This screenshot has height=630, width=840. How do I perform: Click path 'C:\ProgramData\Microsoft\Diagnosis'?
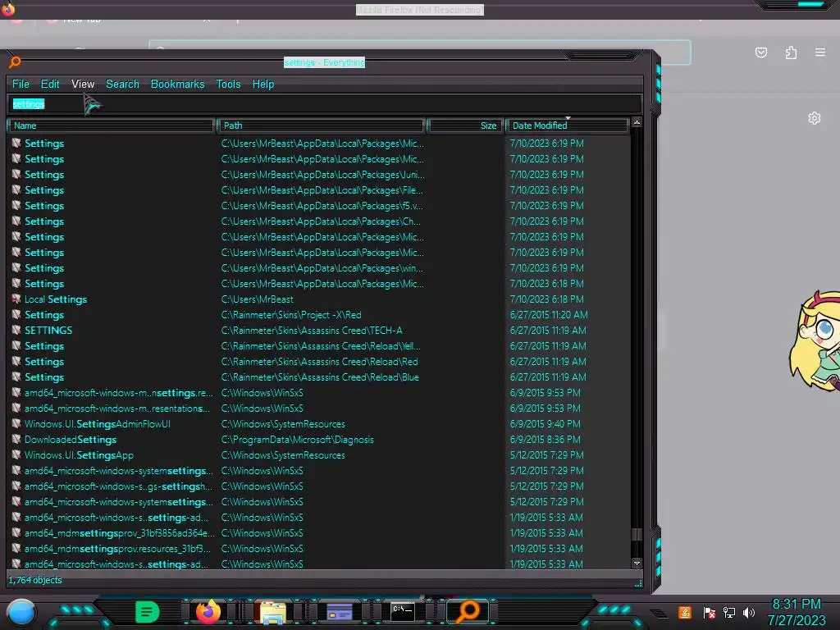click(297, 440)
